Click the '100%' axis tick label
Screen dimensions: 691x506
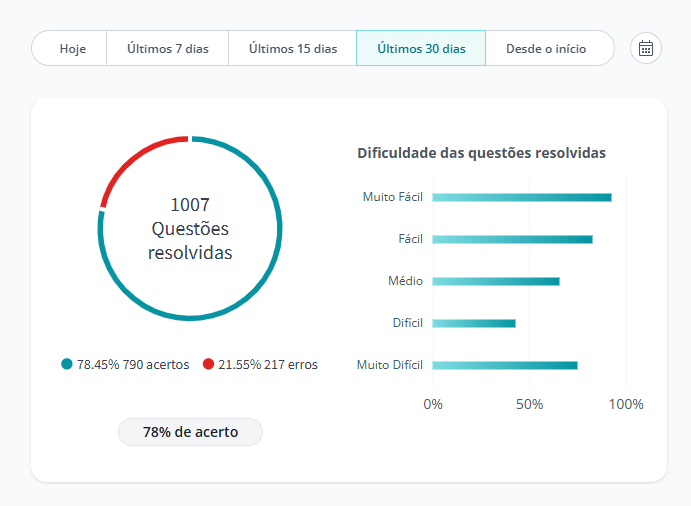pyautogui.click(x=626, y=404)
